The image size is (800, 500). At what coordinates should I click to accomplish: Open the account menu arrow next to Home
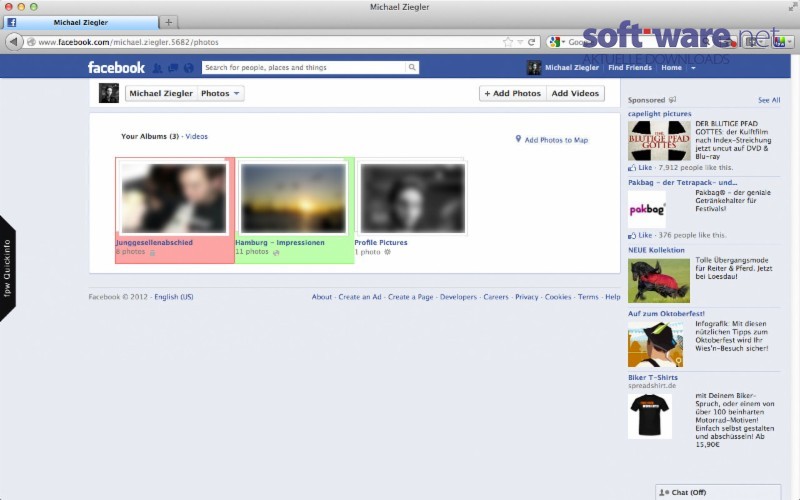[693, 68]
